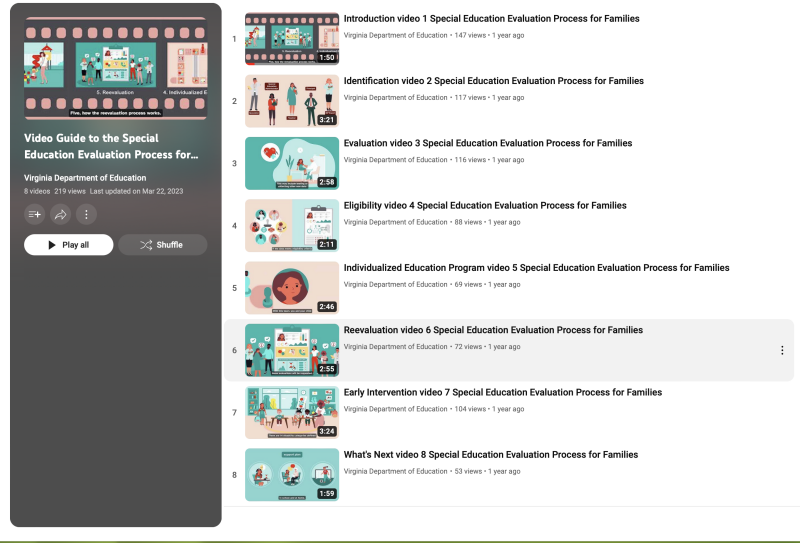Click channel name under Individualized Education Program video

tap(395, 284)
